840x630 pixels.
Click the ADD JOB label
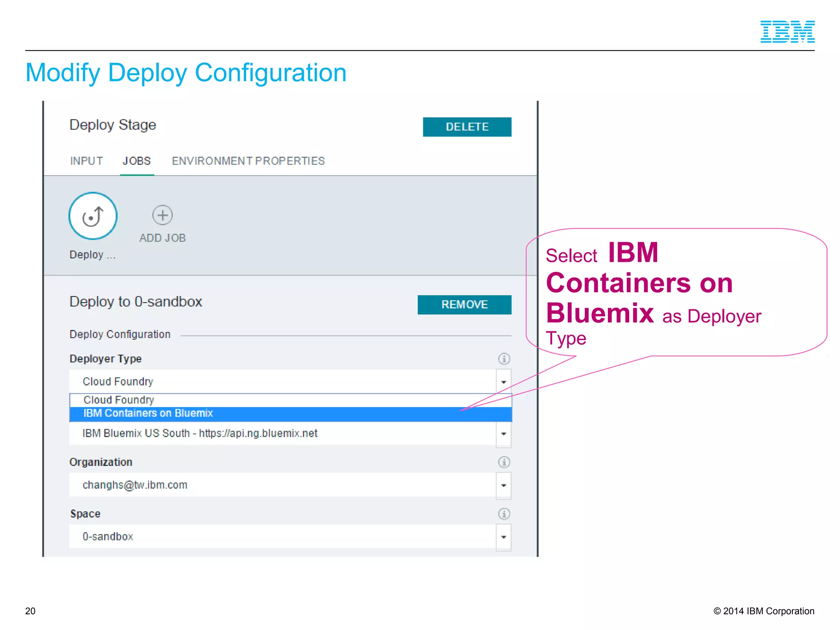point(162,238)
